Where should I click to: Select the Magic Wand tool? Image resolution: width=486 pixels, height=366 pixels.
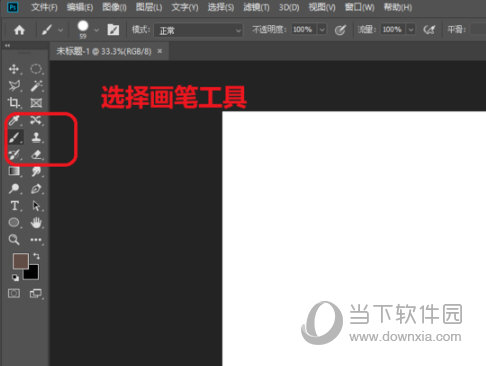point(36,86)
